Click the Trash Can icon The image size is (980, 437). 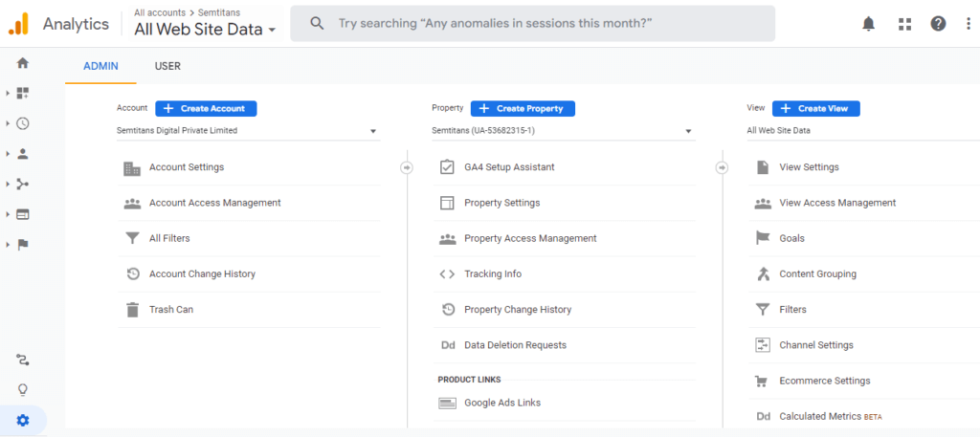132,310
